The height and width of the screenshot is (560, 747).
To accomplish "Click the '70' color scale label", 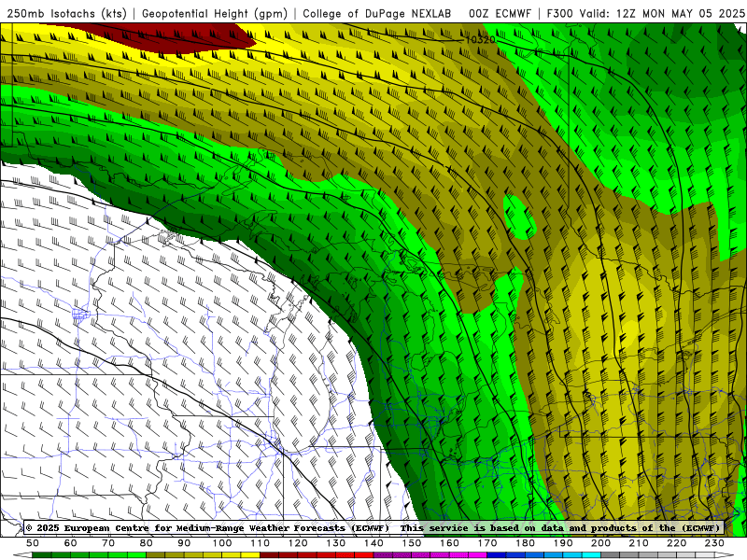I will point(108,543).
